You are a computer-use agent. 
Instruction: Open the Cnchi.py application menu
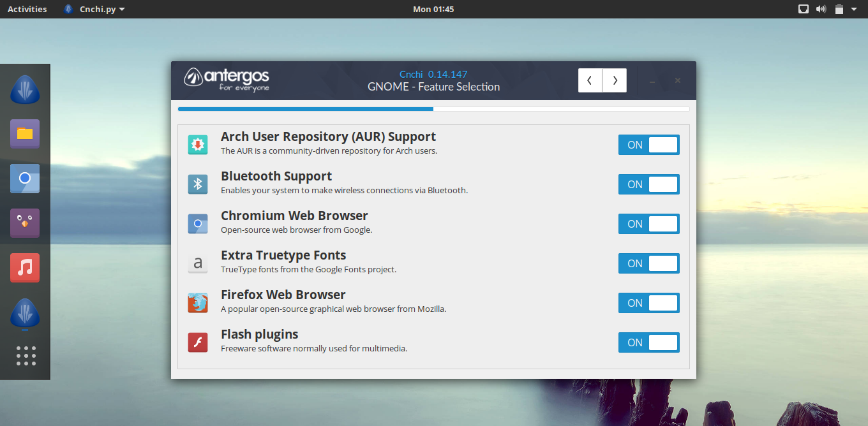(94, 9)
